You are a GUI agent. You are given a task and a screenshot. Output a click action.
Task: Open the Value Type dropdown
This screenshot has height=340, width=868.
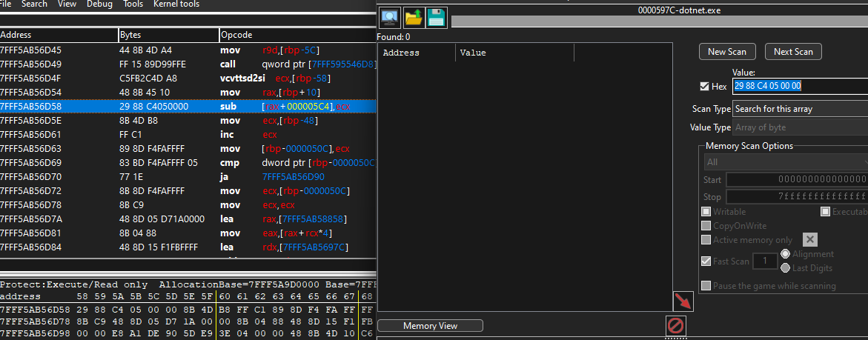pyautogui.click(x=799, y=127)
